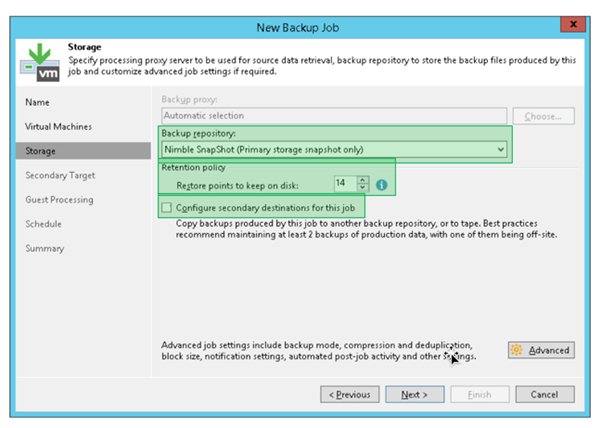This screenshot has height=428, width=601.
Task: Decrease restore points with the down arrow
Action: coord(362,187)
